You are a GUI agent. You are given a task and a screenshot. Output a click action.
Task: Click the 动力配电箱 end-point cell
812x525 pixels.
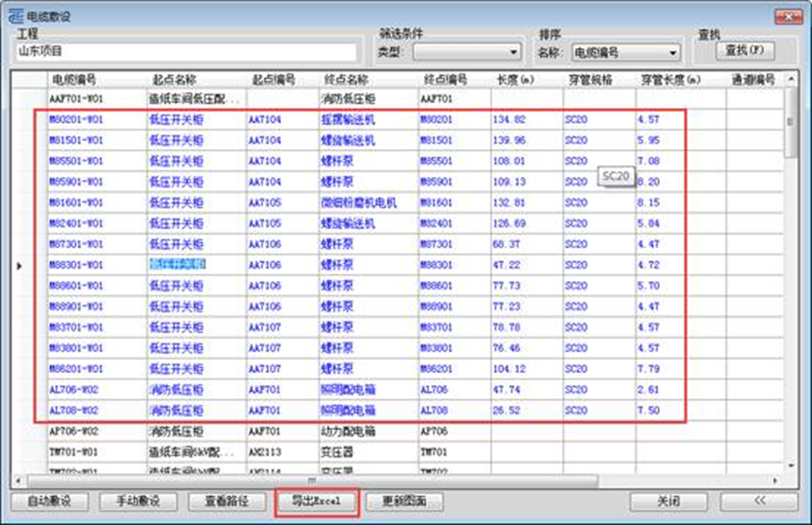click(348, 431)
